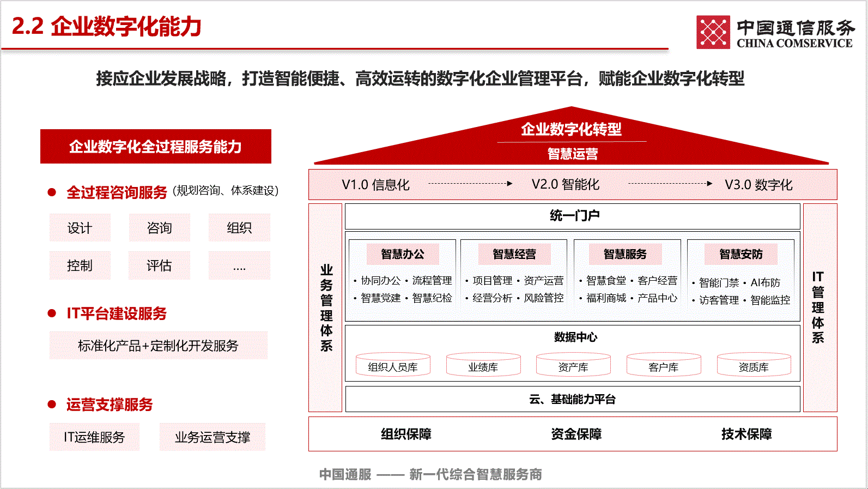Click the 福利商城 item
This screenshot has width=868, height=489.
coord(606,298)
